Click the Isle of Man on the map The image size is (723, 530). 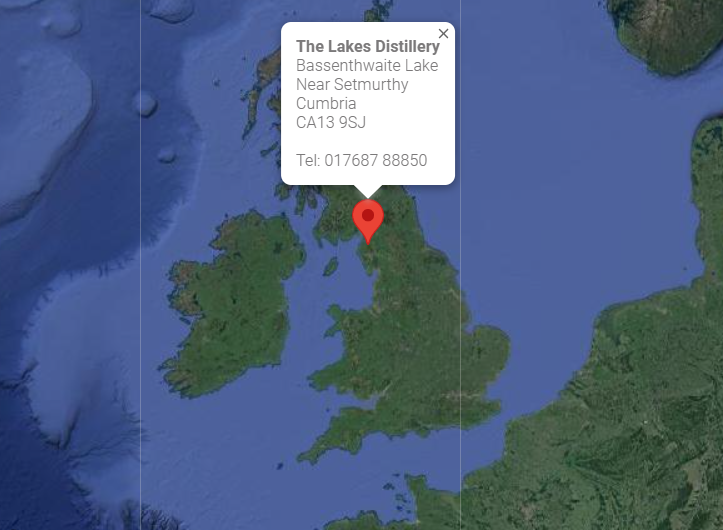coord(330,266)
